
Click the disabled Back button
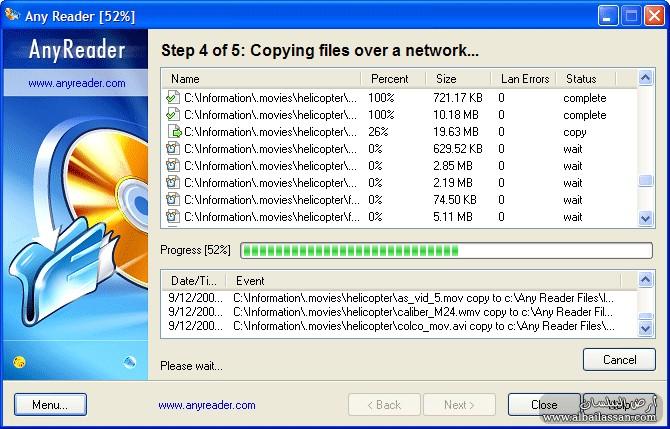[384, 405]
